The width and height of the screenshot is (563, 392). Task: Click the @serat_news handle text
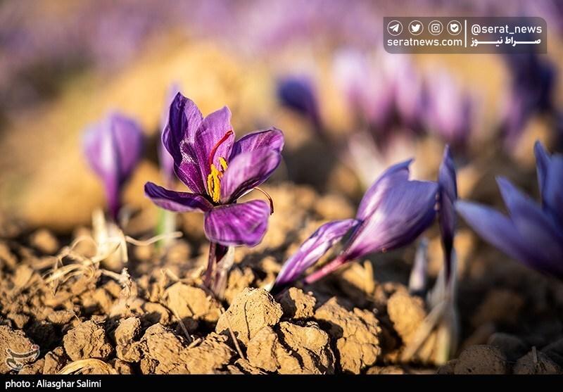pyautogui.click(x=506, y=29)
